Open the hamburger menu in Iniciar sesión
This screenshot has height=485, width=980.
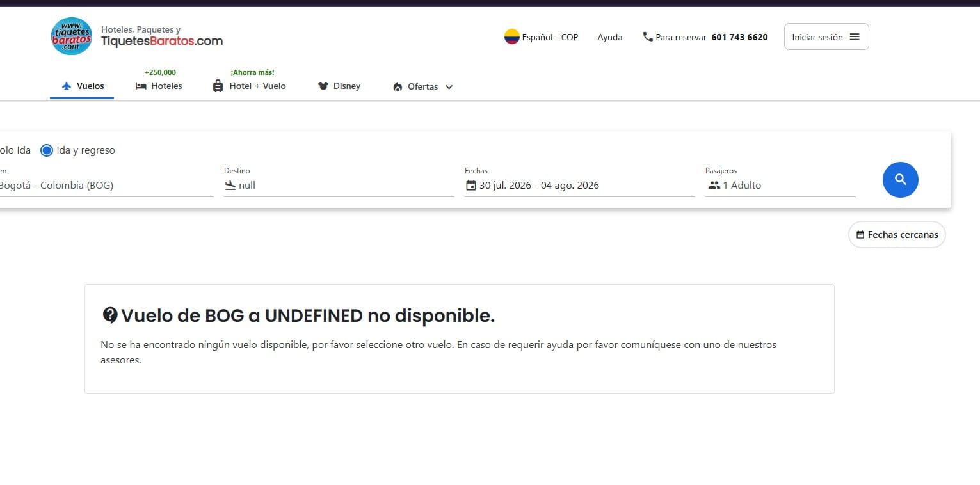click(x=855, y=37)
